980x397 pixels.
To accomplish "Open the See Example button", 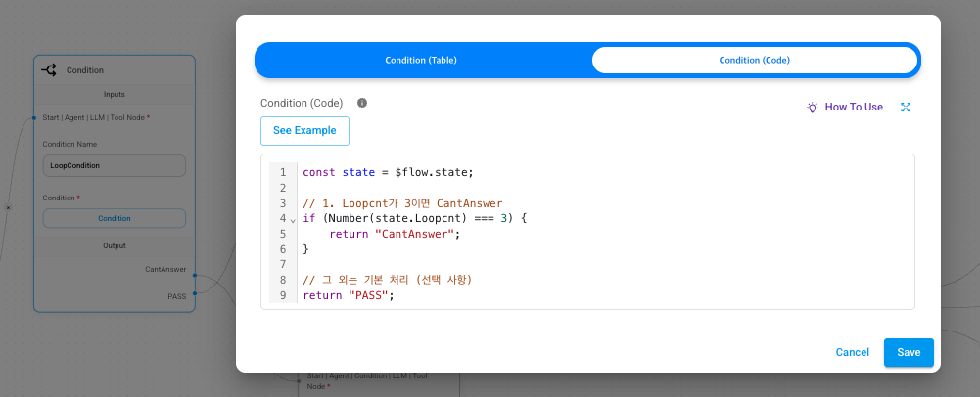I will (304, 130).
